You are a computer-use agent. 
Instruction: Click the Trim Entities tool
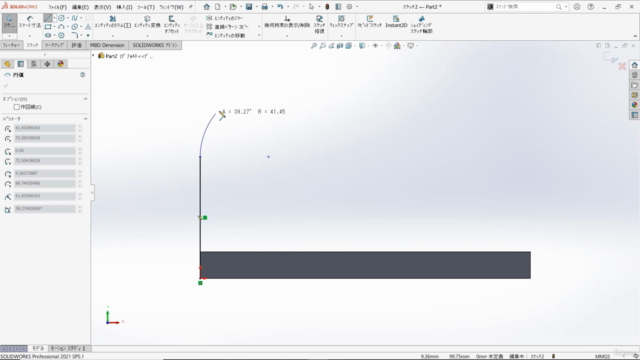[113, 22]
